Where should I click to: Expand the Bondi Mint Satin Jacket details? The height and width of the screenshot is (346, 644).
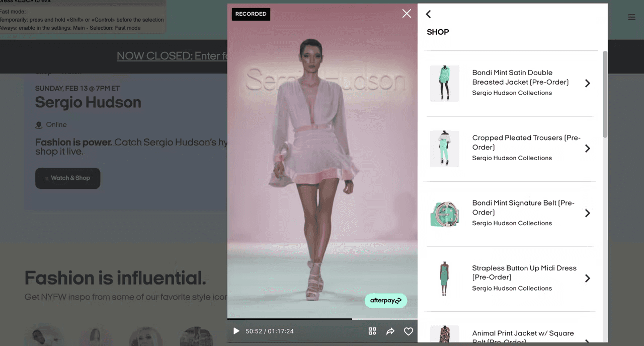[587, 83]
